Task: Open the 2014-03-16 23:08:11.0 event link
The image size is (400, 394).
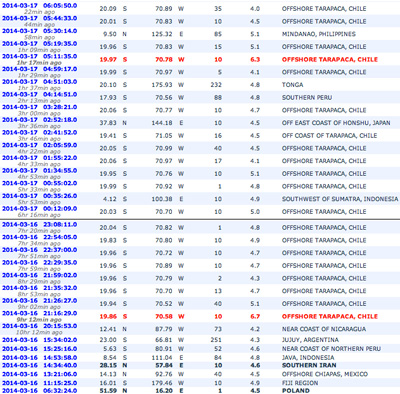Action: (40, 224)
